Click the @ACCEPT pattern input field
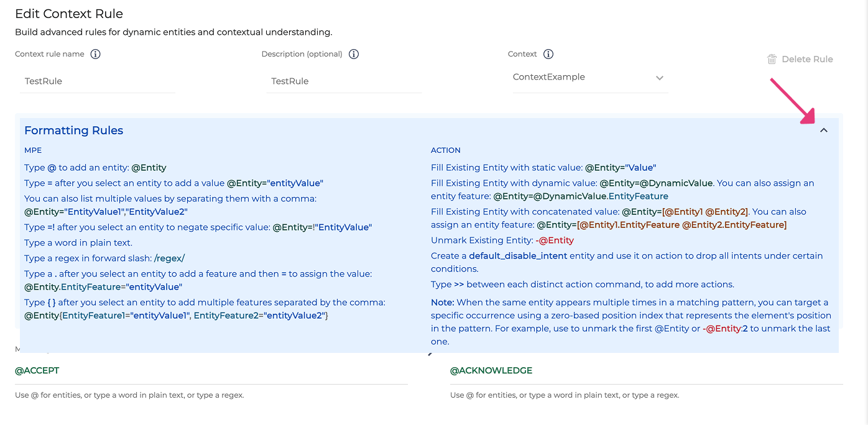The image size is (868, 425). 211,371
